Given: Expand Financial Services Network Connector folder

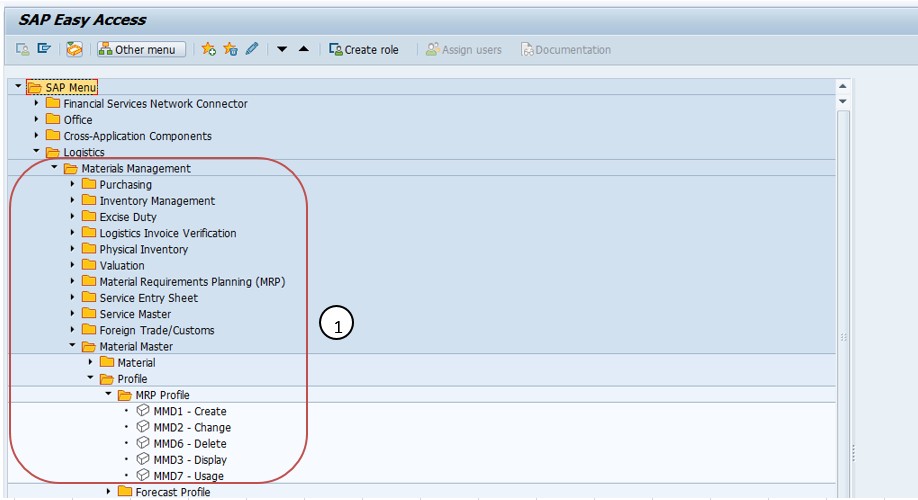Looking at the screenshot, I should 36,102.
